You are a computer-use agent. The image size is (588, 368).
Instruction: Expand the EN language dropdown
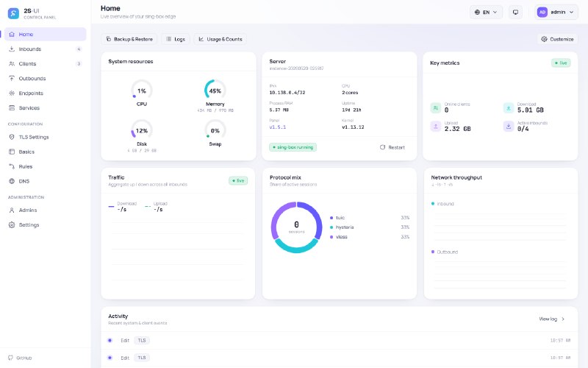pyautogui.click(x=486, y=12)
